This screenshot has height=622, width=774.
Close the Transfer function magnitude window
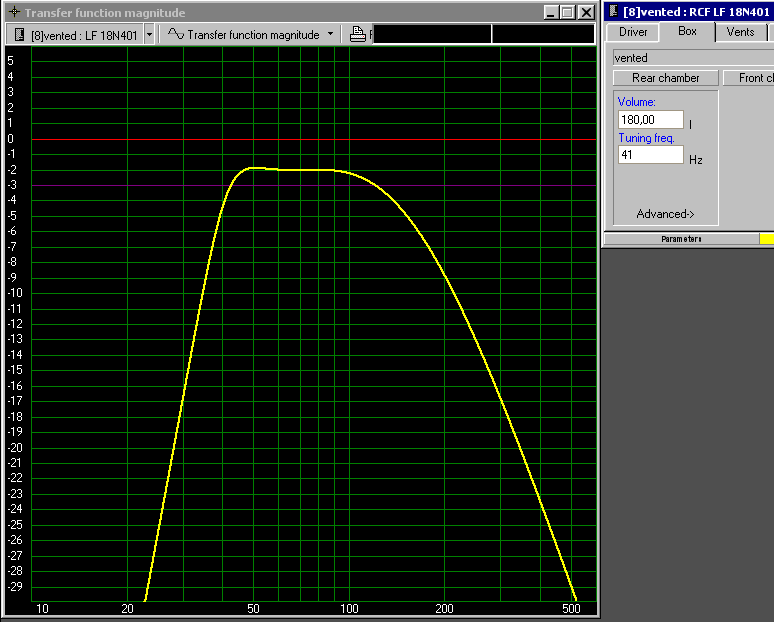coord(586,13)
